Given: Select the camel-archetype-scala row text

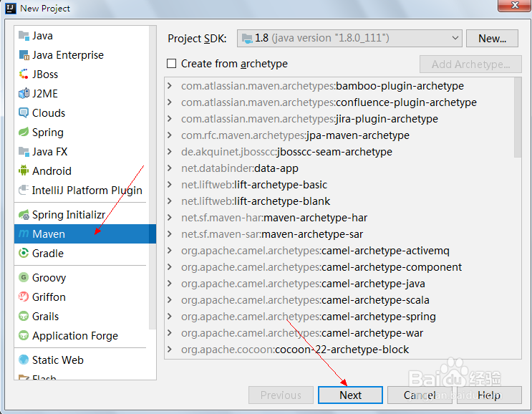Looking at the screenshot, I should (305, 300).
